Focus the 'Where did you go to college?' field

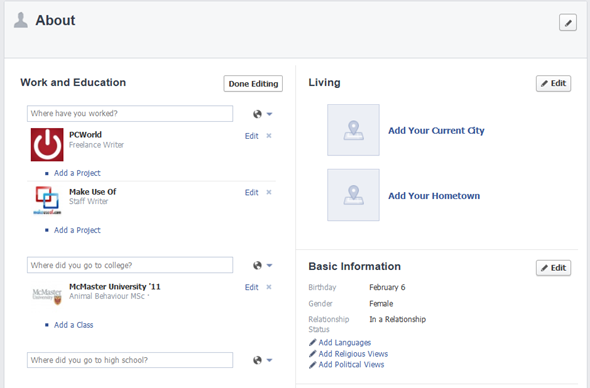point(130,265)
